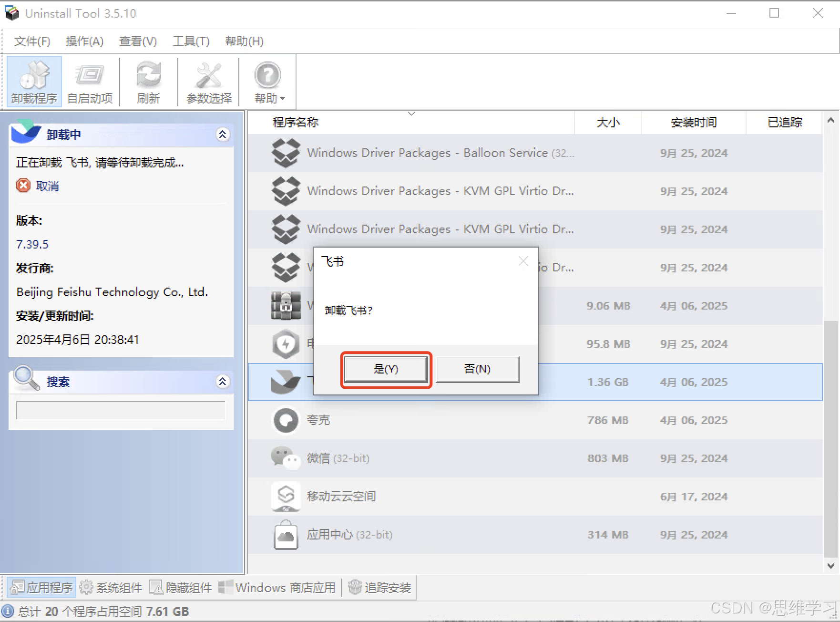Switch to the 追踪安装 tab
The width and height of the screenshot is (840, 622).
[x=380, y=587]
